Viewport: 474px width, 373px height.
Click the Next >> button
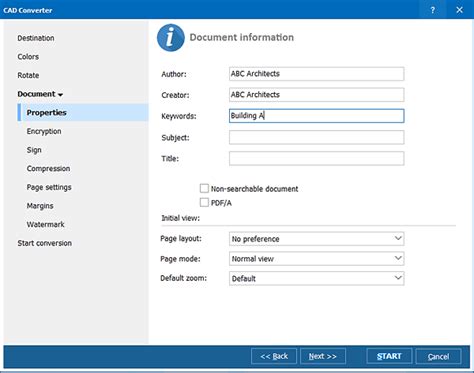323,356
